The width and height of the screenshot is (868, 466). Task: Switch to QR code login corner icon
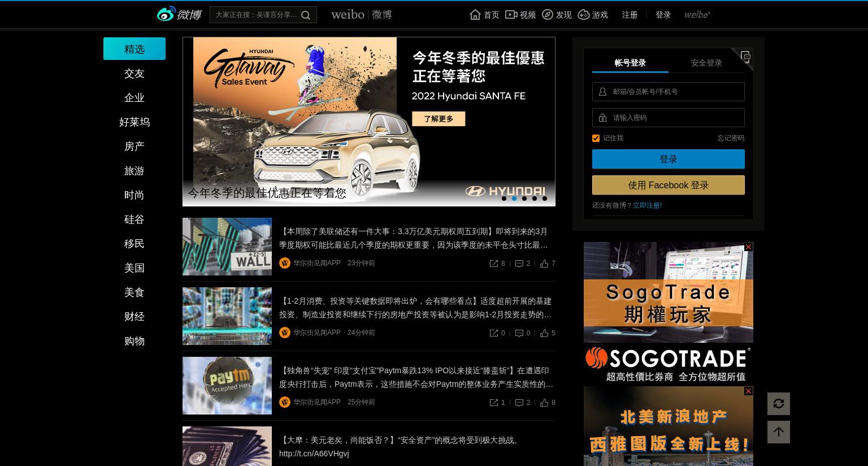tap(745, 57)
